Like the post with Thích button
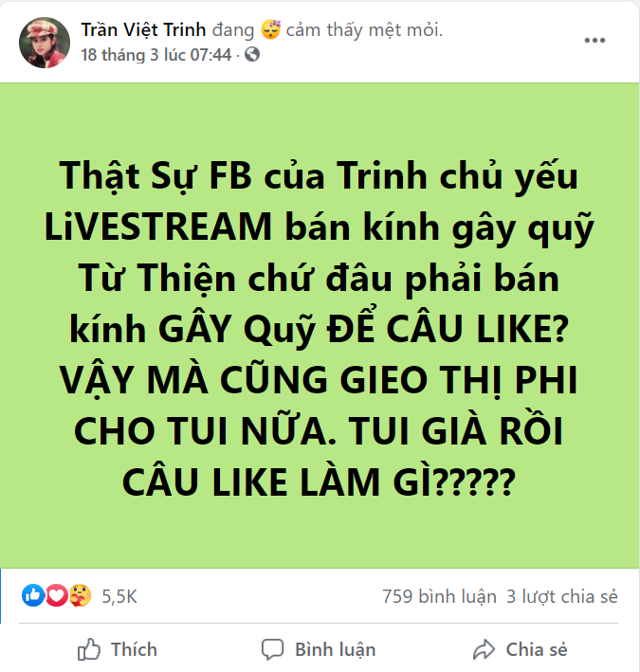Screen dimensions: 640x672 pyautogui.click(x=117, y=649)
